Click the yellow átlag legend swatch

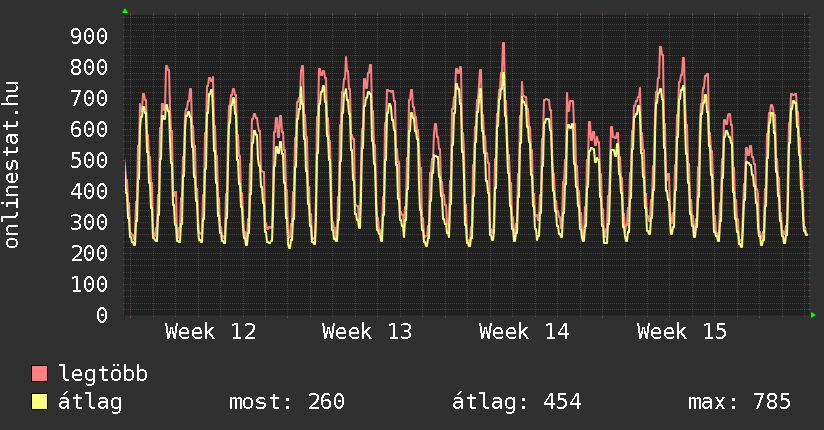(40, 402)
